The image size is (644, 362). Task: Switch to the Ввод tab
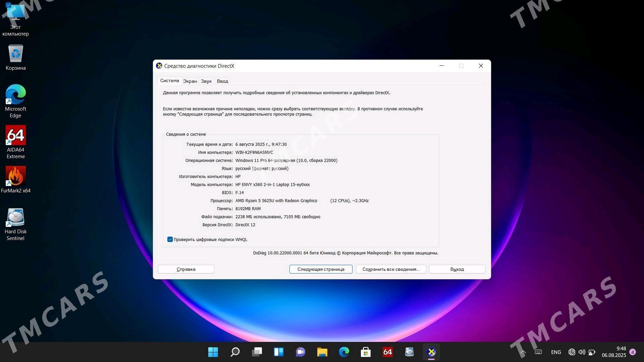pyautogui.click(x=222, y=81)
